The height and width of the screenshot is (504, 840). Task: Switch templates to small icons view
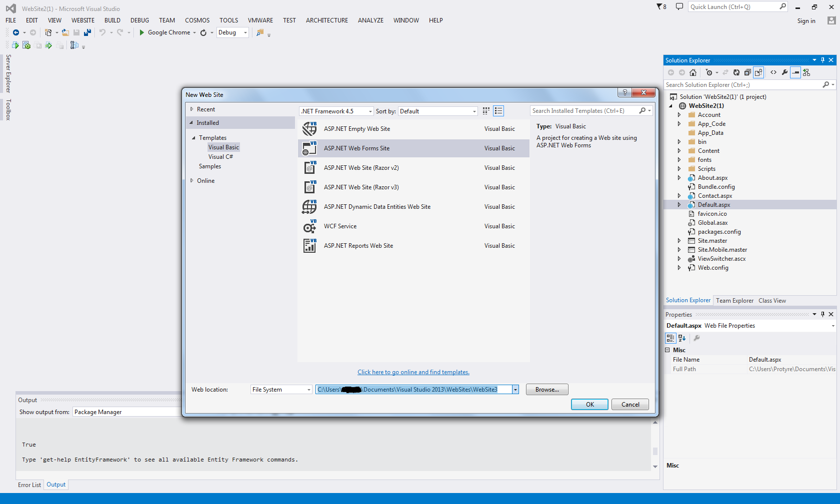(x=485, y=111)
